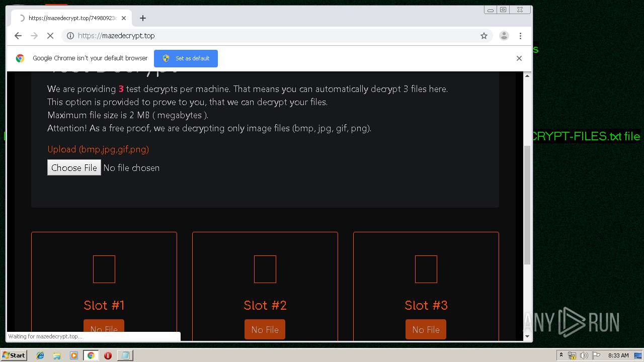644x362 pixels.
Task: Click No File button in Slot #3
Action: pyautogui.click(x=426, y=329)
